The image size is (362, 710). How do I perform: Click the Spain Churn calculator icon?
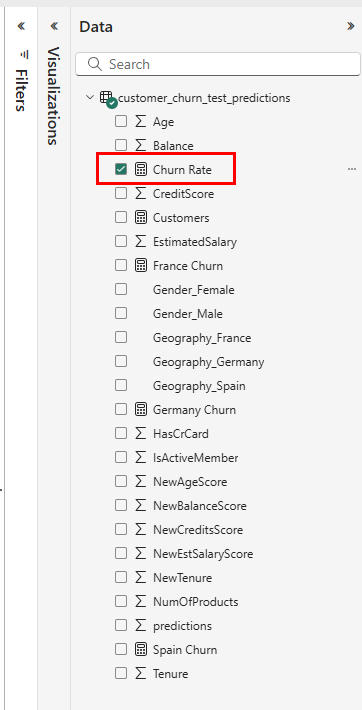(141, 650)
